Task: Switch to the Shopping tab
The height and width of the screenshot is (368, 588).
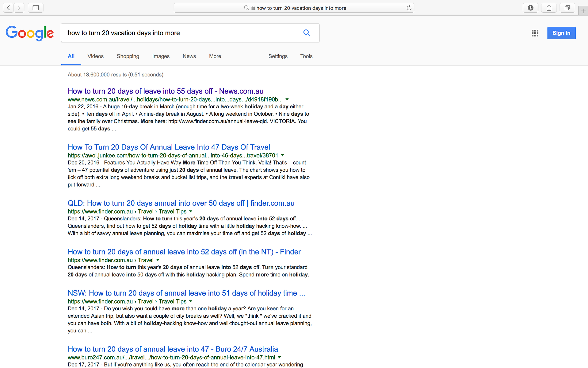Action: pyautogui.click(x=128, y=56)
